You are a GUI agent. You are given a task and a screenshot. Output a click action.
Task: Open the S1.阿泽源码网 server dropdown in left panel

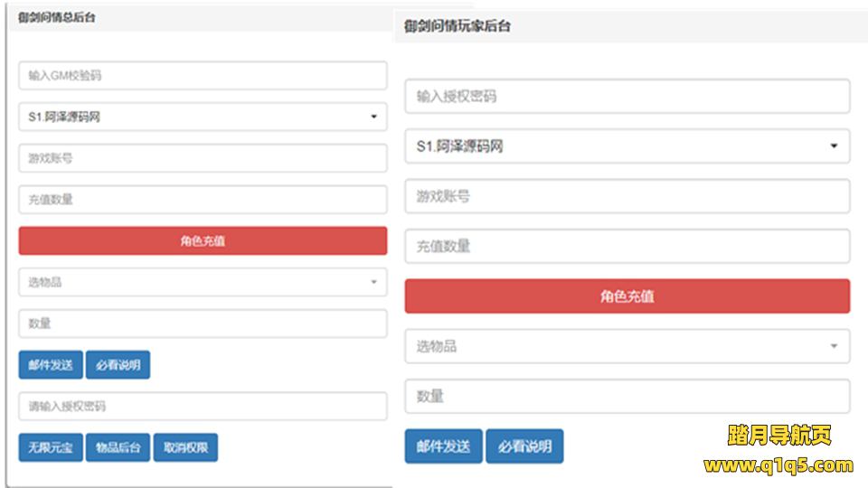tap(203, 117)
